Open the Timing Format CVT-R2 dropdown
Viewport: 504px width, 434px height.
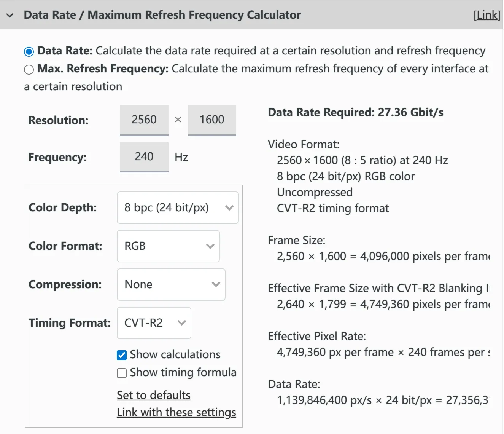[154, 323]
